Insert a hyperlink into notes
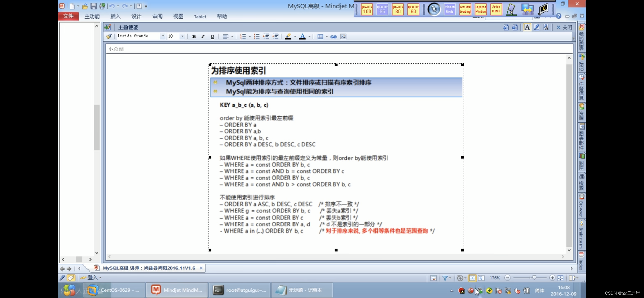644x298 pixels. coord(333,37)
